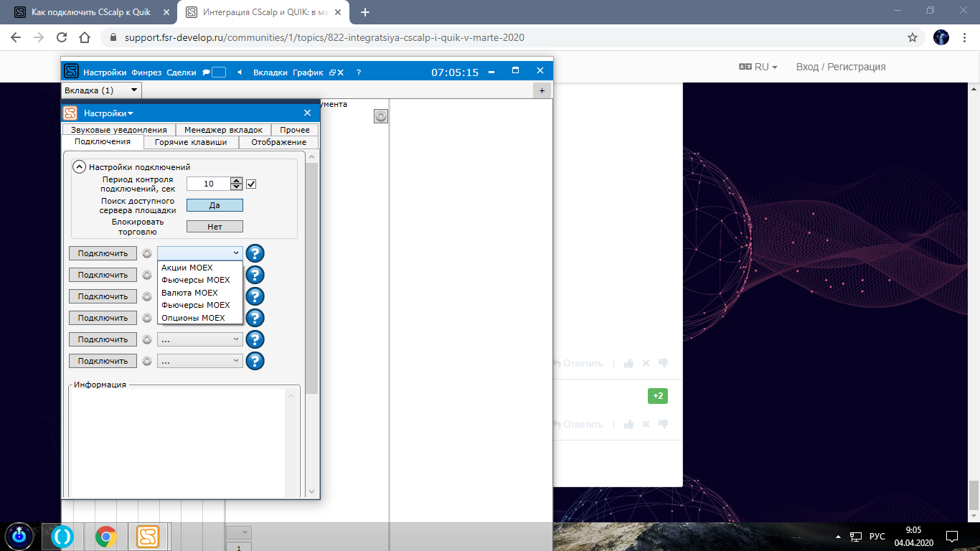Screen dimensions: 980x551
Task: Close the open exchange selection combo box
Action: [200, 253]
